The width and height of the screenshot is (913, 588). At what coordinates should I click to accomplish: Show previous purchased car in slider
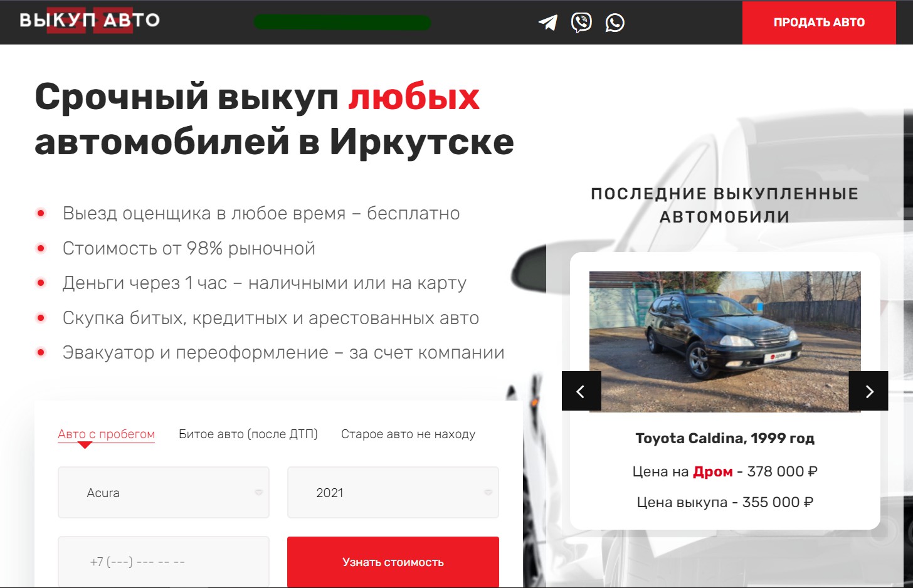(x=581, y=391)
